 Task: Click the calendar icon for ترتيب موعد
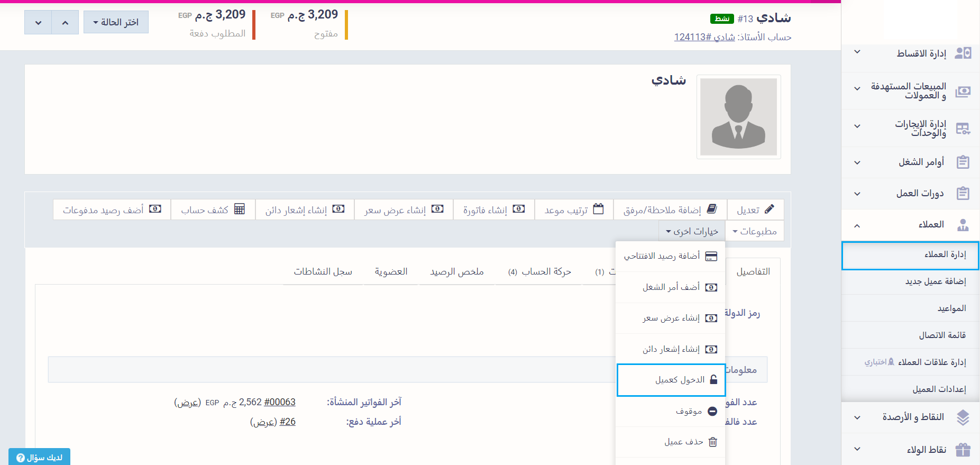598,209
